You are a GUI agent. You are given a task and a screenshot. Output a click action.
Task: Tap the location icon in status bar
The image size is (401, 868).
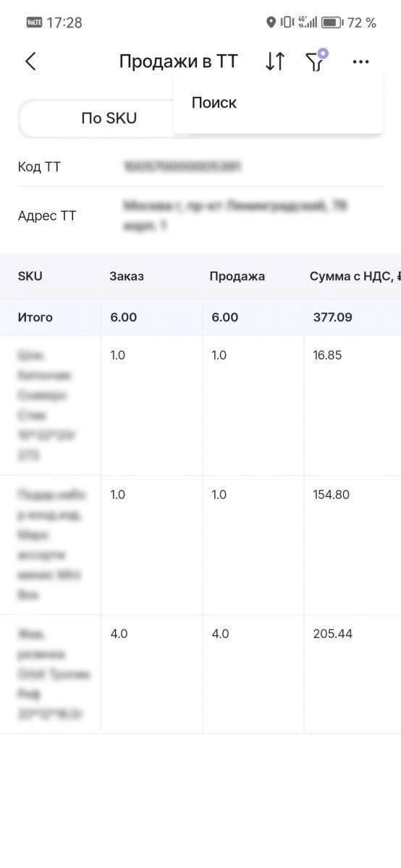click(x=271, y=22)
